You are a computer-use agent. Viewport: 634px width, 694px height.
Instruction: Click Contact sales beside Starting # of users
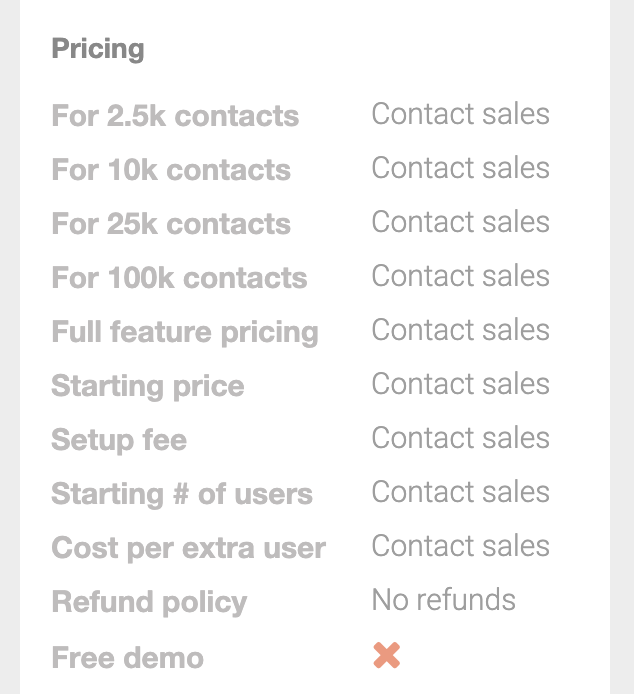460,492
